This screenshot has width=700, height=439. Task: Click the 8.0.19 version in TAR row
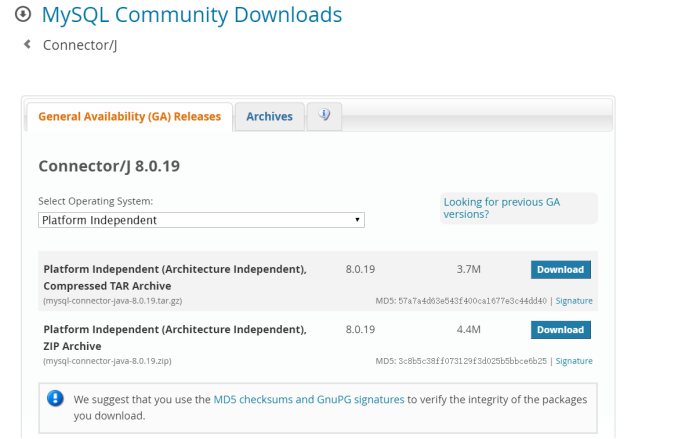(x=360, y=269)
